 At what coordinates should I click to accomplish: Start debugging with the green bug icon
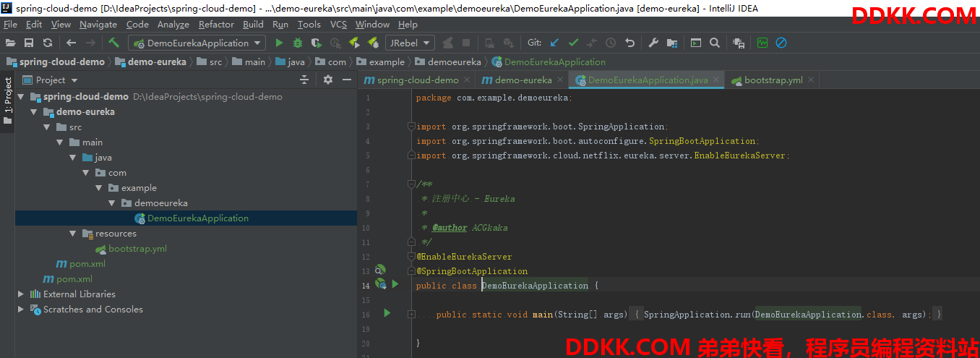[x=298, y=43]
